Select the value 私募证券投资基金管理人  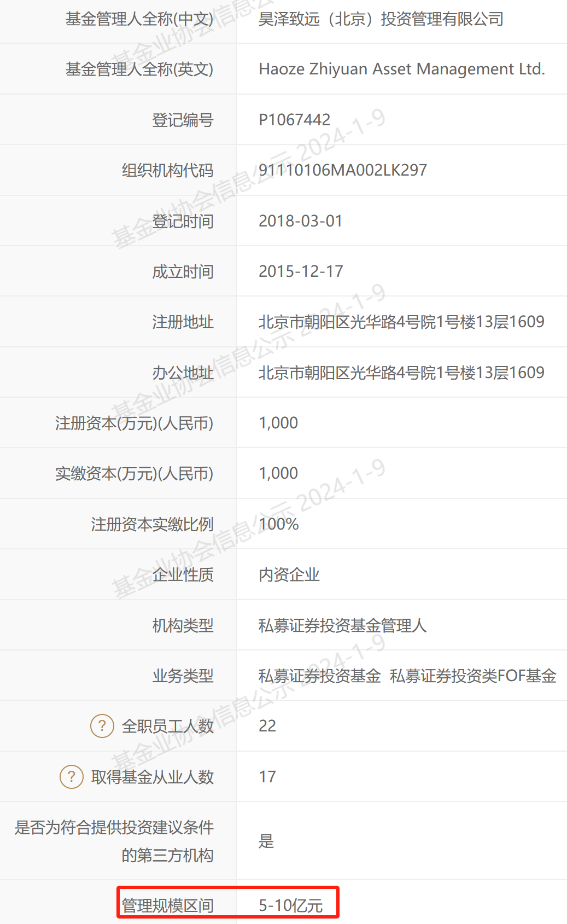click(x=343, y=625)
